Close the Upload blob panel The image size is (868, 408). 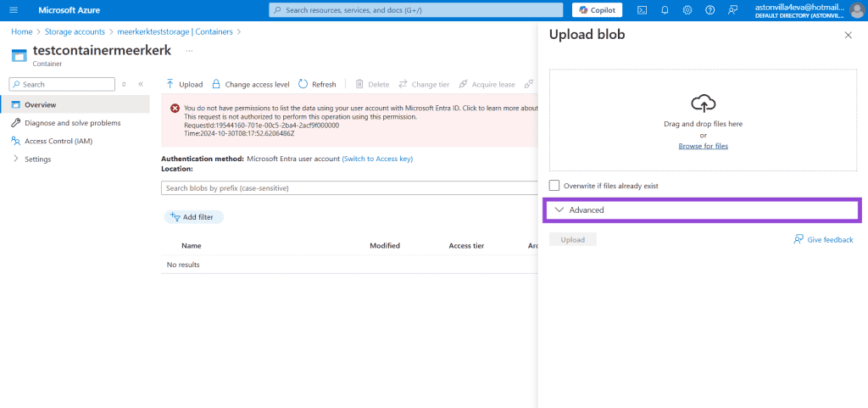pyautogui.click(x=848, y=35)
